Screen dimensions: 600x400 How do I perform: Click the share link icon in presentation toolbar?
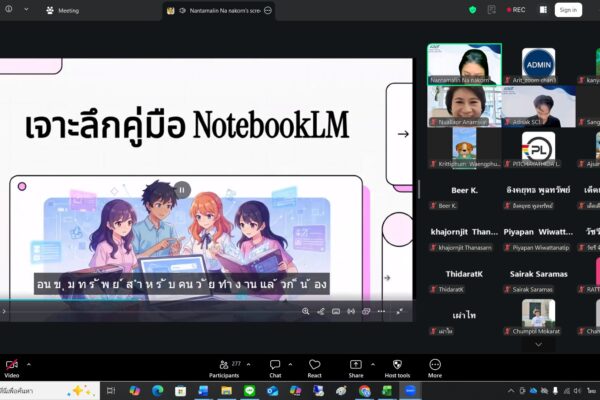click(321, 311)
